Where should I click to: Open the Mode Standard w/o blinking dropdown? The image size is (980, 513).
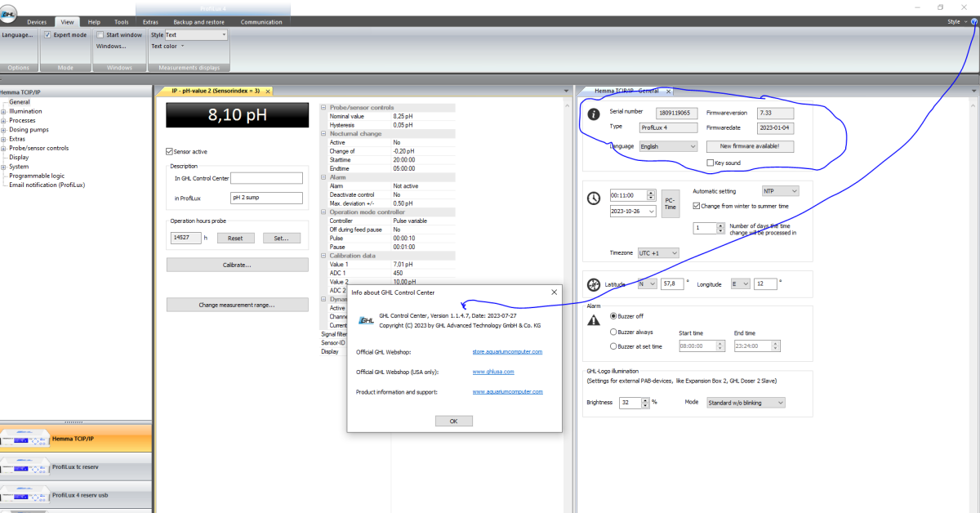(746, 403)
